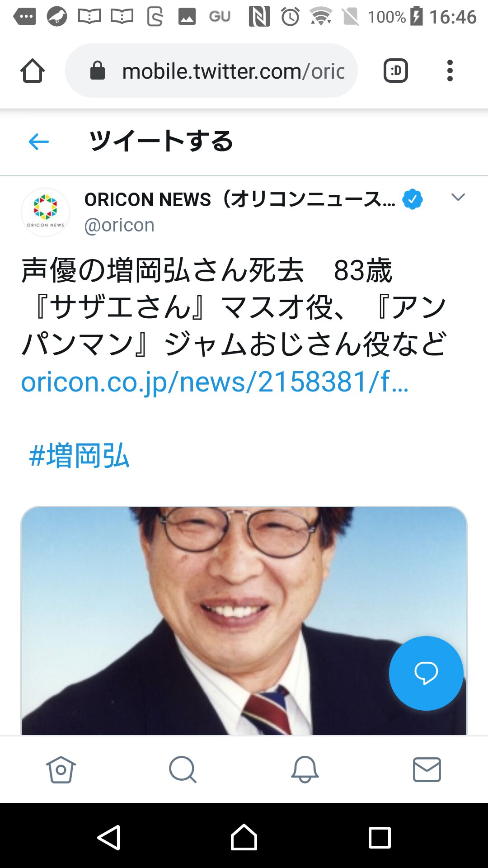
Task: Tap the ORICON NEWS account name
Action: click(239, 199)
